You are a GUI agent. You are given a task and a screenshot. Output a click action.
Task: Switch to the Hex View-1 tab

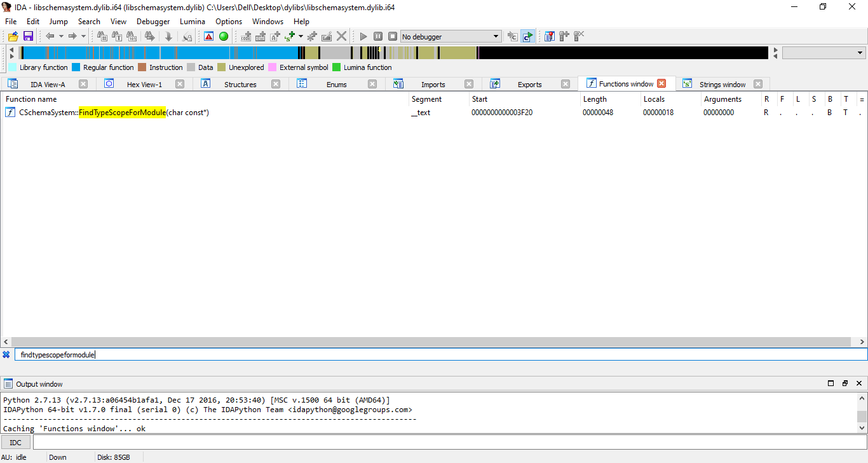tap(144, 84)
